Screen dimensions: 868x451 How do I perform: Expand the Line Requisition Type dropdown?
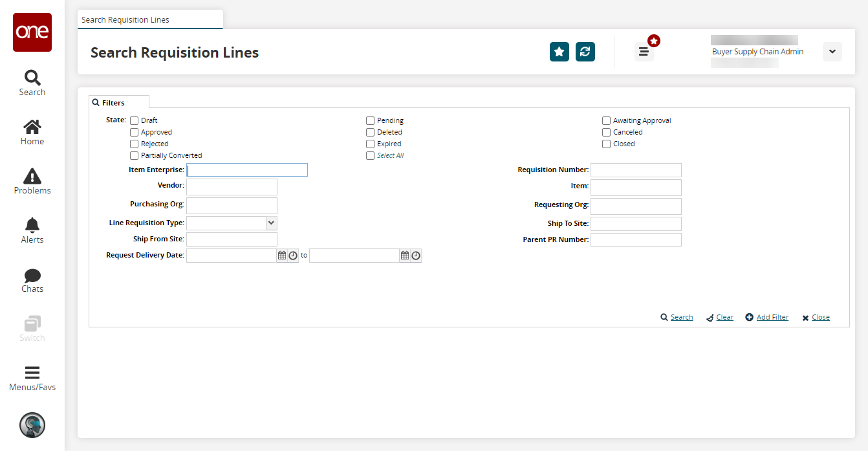(x=271, y=223)
